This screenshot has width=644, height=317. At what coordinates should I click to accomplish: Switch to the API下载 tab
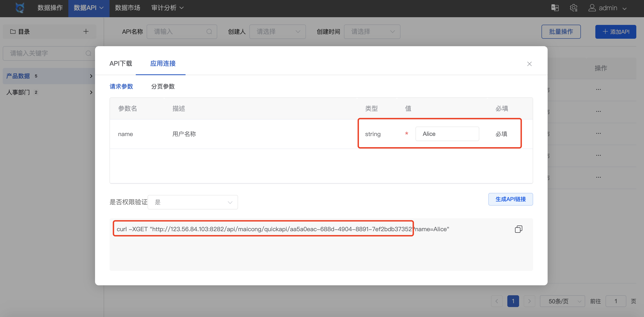click(121, 64)
